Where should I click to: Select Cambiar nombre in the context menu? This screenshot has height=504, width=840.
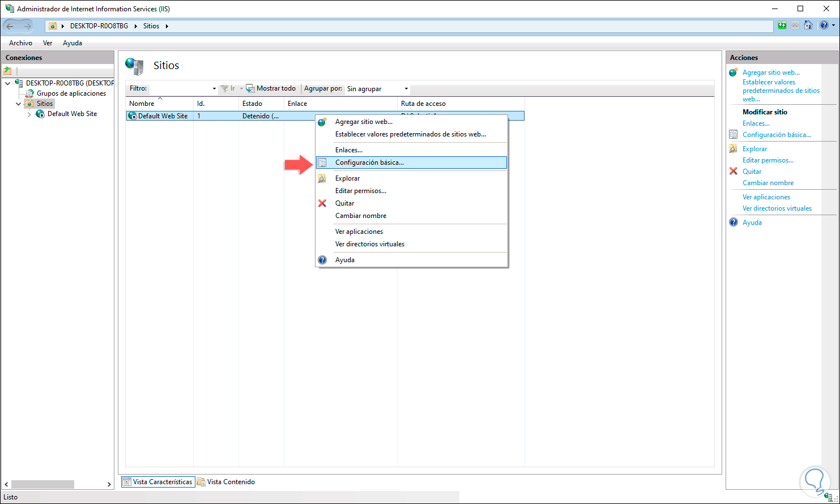[411, 216]
